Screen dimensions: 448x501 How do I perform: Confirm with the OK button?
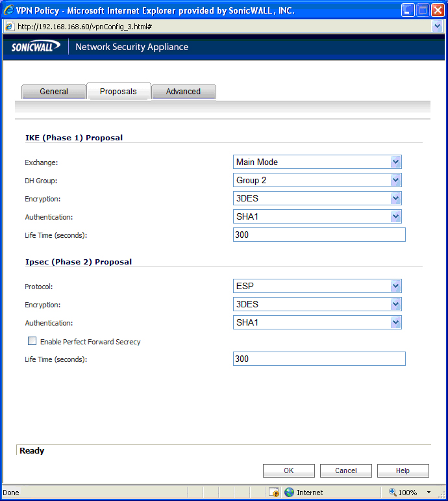click(289, 470)
